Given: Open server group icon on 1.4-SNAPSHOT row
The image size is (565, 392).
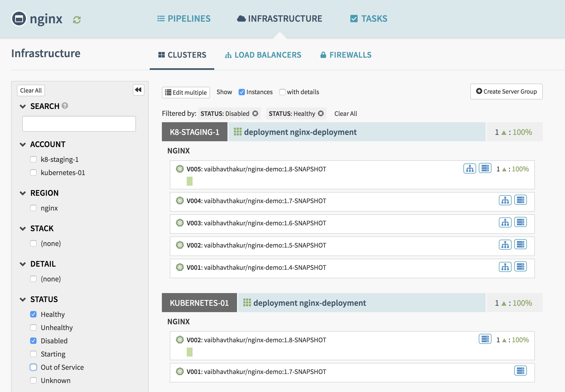Looking at the screenshot, I should tap(521, 267).
